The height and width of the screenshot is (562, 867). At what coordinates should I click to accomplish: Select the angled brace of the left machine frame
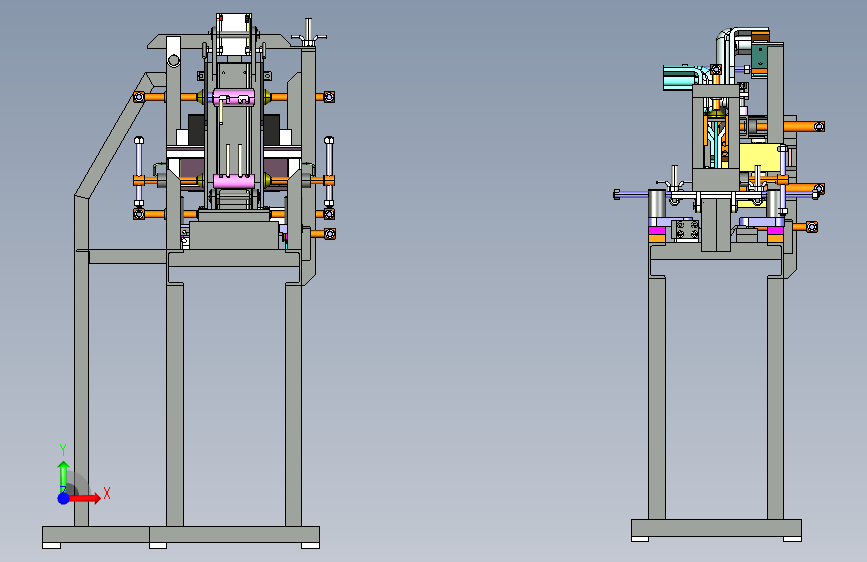113,136
